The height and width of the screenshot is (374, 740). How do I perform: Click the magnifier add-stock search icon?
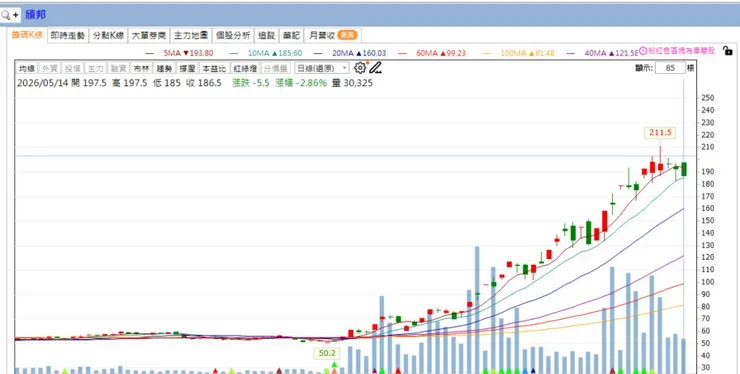coord(10,15)
